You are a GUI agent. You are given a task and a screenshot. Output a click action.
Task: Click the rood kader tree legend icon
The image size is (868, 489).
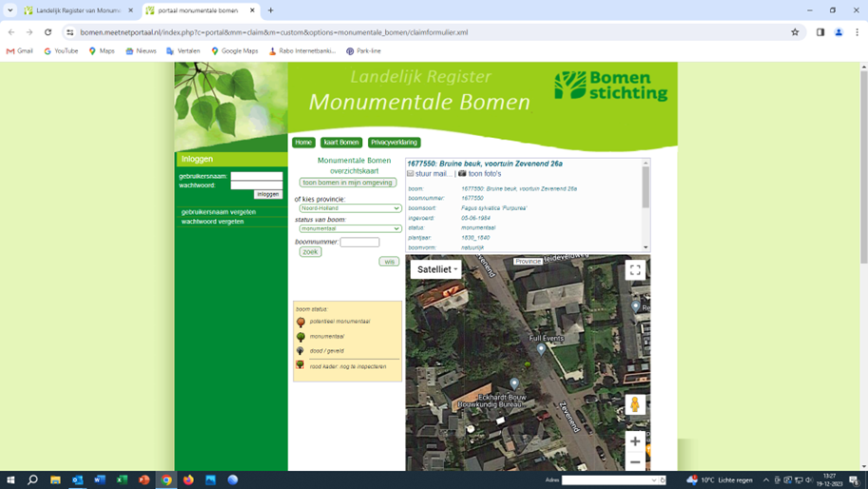tap(300, 364)
